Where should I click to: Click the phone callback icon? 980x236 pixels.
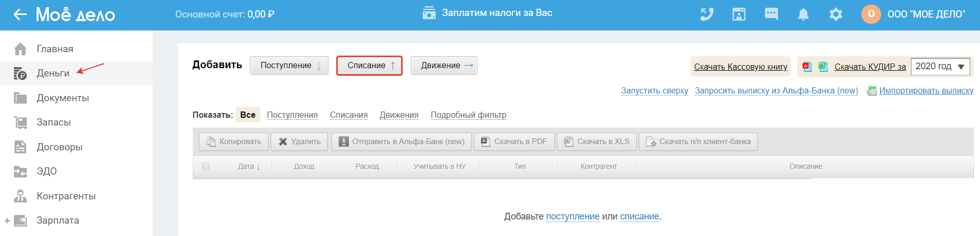coord(707,14)
